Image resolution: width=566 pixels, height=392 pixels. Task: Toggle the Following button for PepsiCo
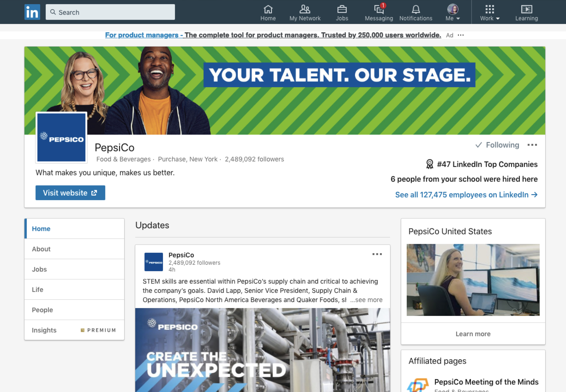(x=497, y=145)
